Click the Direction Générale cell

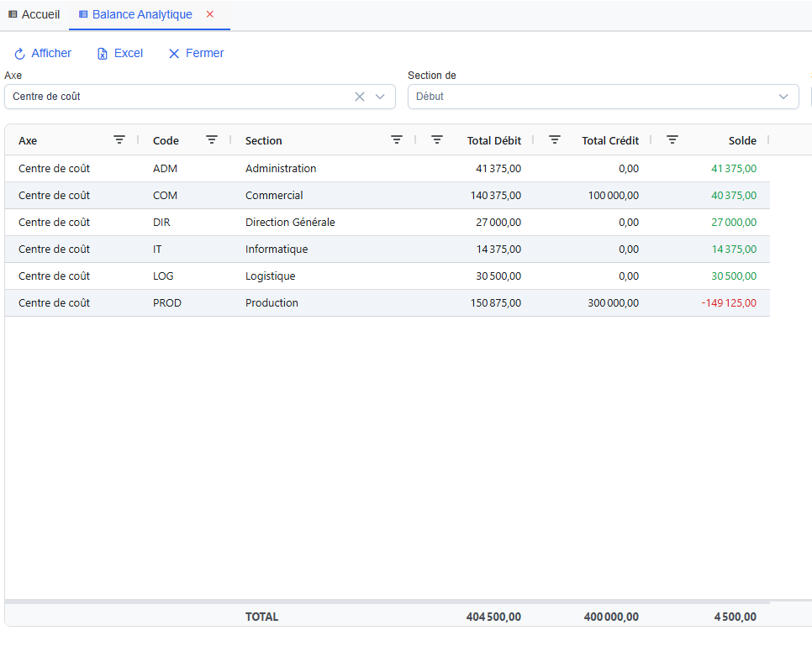point(290,223)
